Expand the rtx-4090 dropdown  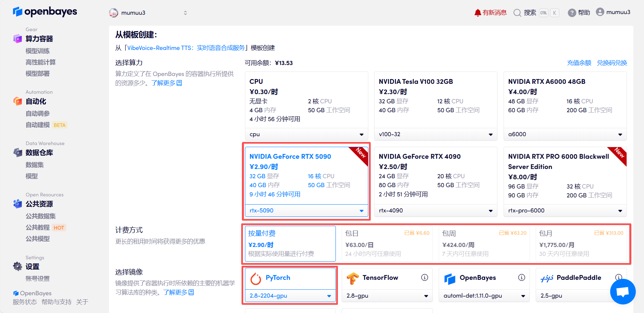click(x=436, y=210)
